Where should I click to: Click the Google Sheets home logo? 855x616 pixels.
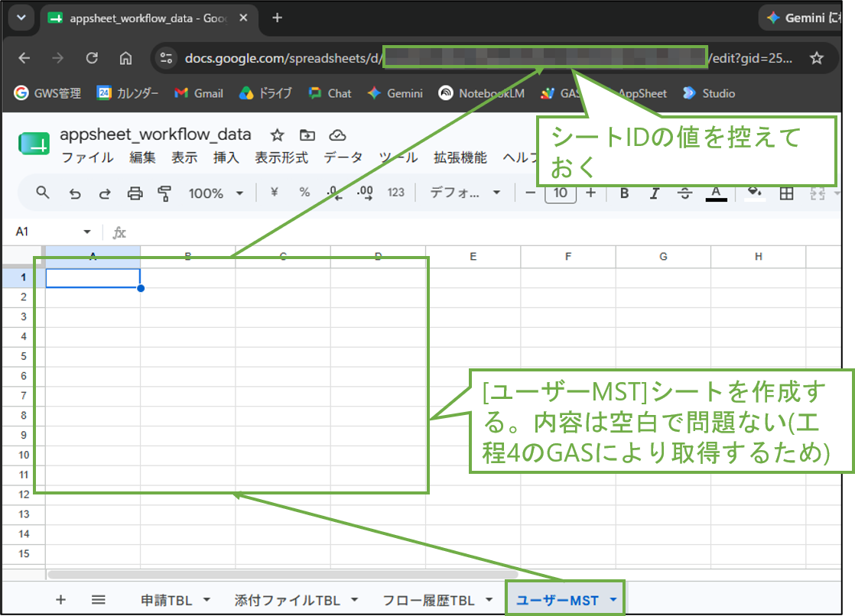click(x=34, y=144)
